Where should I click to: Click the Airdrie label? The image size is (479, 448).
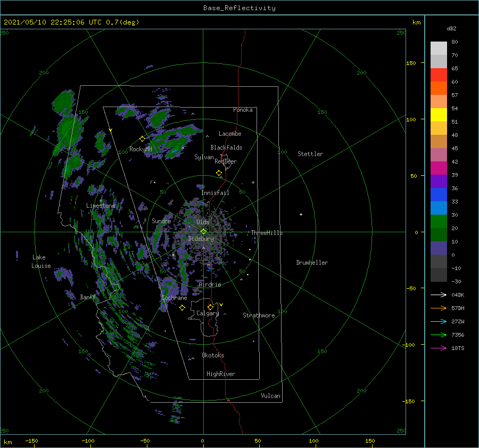pos(210,284)
